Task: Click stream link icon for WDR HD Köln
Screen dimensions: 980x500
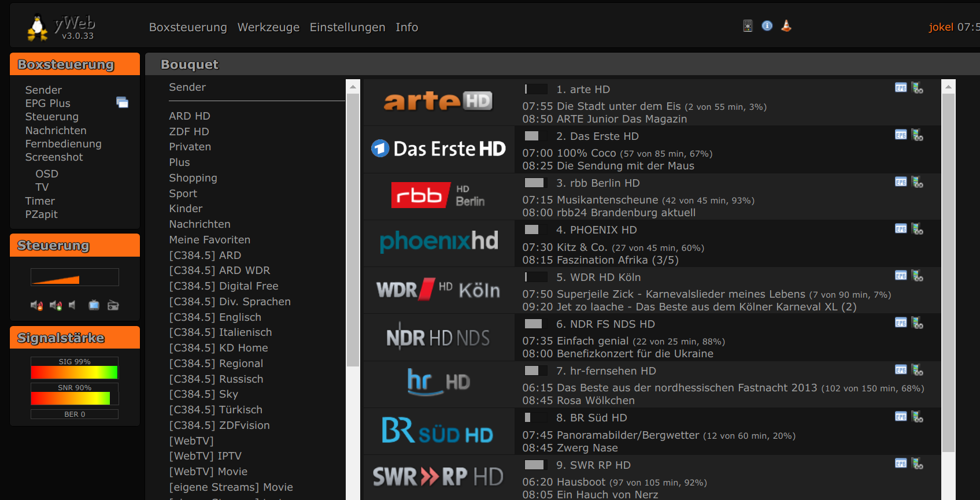Action: pos(918,276)
